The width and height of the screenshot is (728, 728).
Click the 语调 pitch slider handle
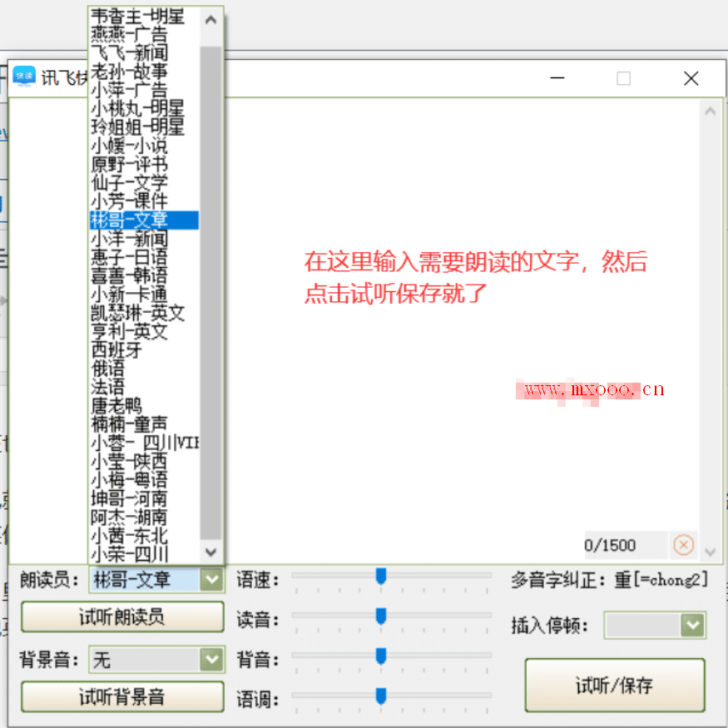tap(381, 696)
